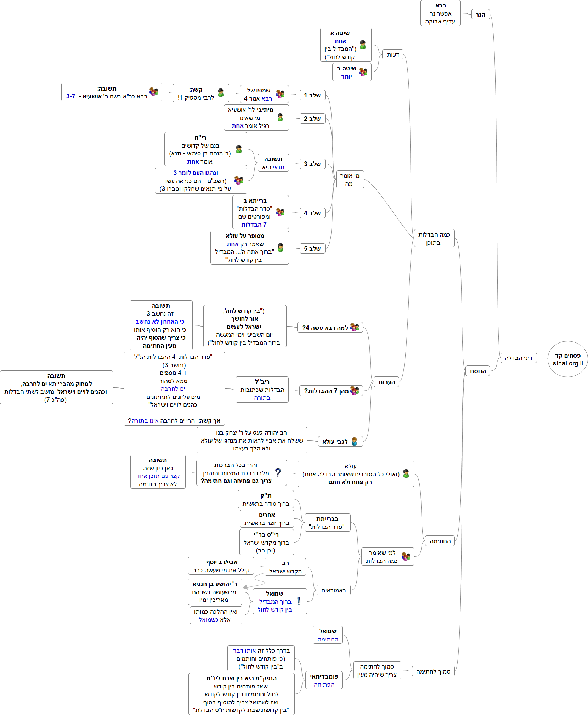Select the דיני הבדלה node
This screenshot has width=588, height=715.
[519, 358]
